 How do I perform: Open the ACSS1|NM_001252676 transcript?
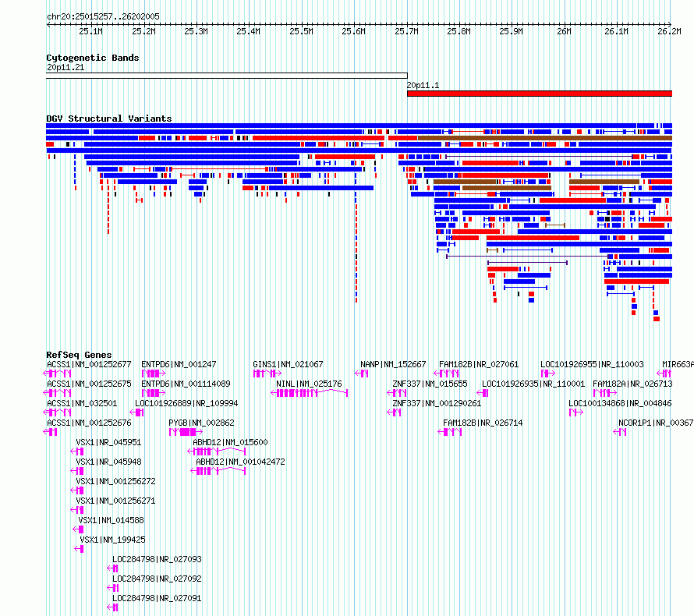89,423
